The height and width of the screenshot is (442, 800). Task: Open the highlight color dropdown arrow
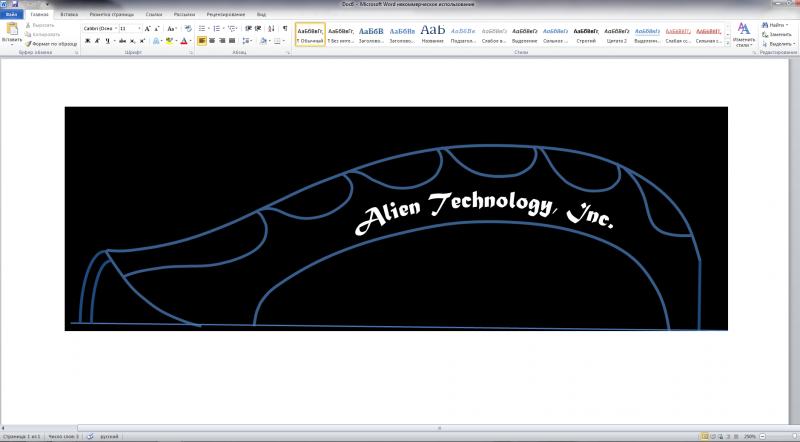pyautogui.click(x=176, y=41)
